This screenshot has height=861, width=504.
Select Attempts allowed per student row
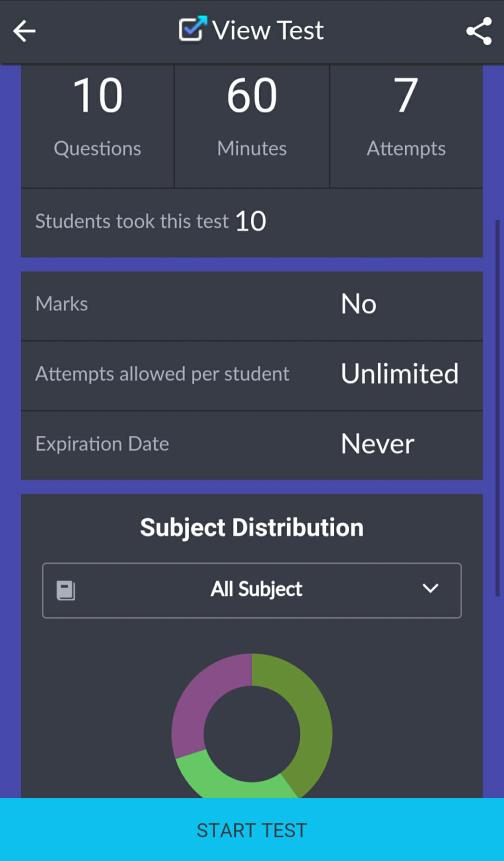coord(252,376)
